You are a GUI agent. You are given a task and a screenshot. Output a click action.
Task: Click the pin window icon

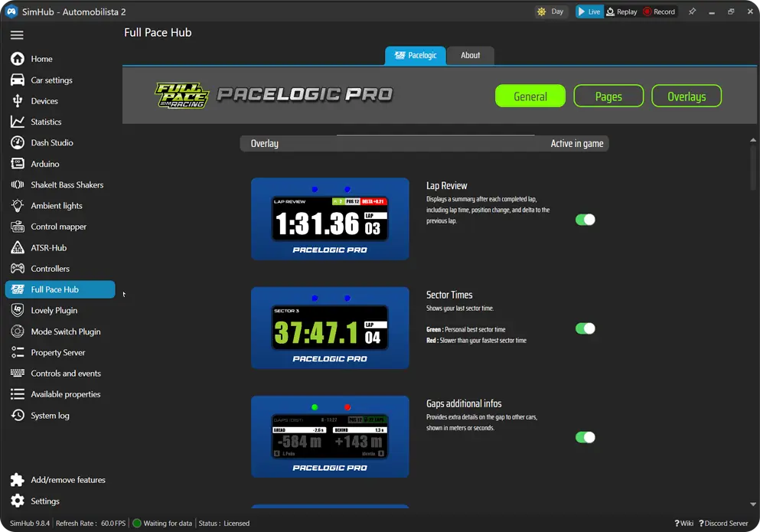(692, 11)
